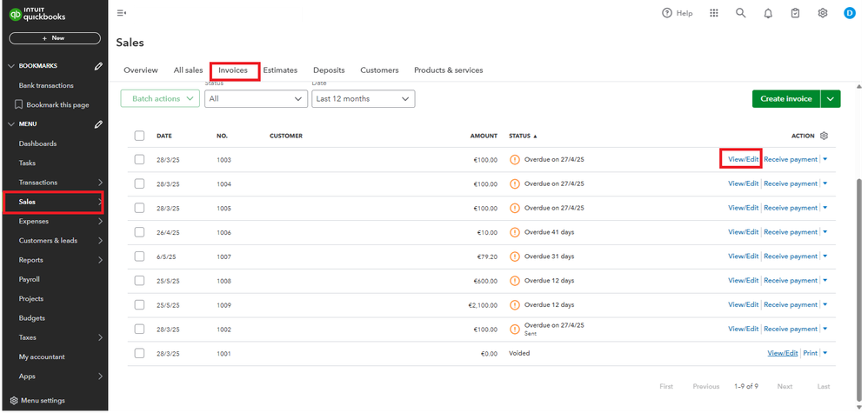
Task: Go to Dashboards in the menu
Action: click(37, 143)
